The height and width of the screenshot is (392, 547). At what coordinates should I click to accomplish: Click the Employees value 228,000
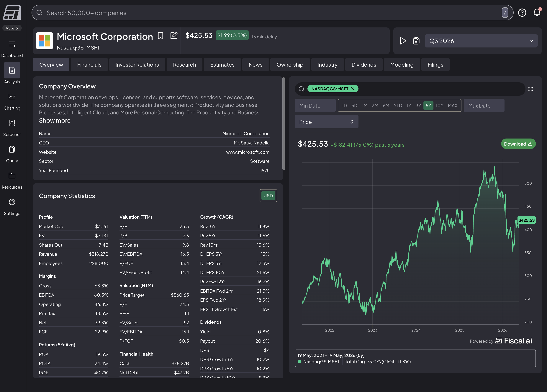(x=99, y=263)
